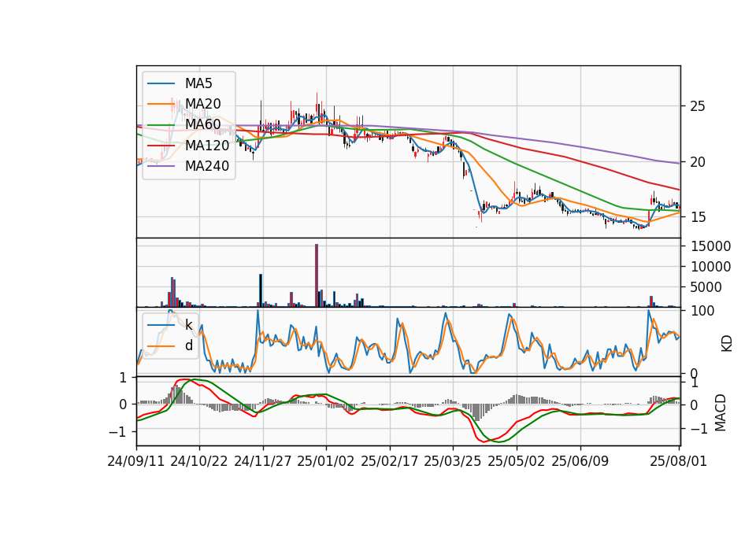Viewport: 756px width, 543px height.
Task: Click the 25/05/02 date label
Action: pos(517,461)
